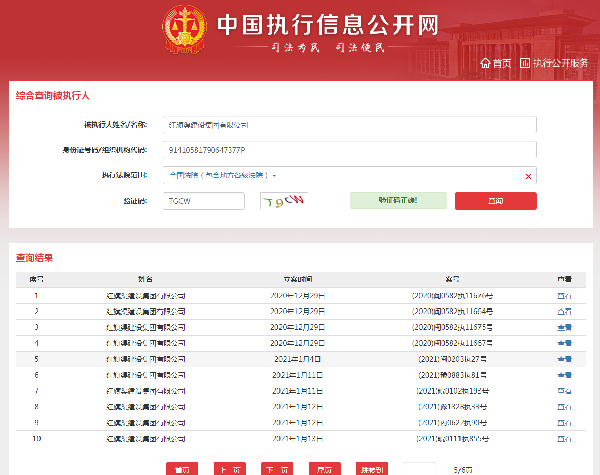Viewport: 600px width, 475px height.
Task: Click the 首页 home icon
Action: tap(486, 63)
